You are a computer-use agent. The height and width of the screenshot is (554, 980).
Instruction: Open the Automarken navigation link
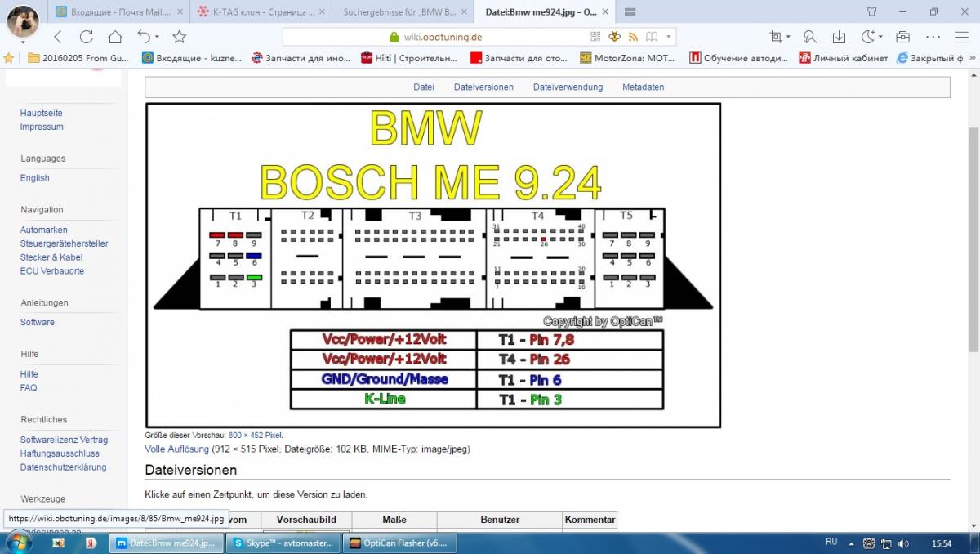44,230
